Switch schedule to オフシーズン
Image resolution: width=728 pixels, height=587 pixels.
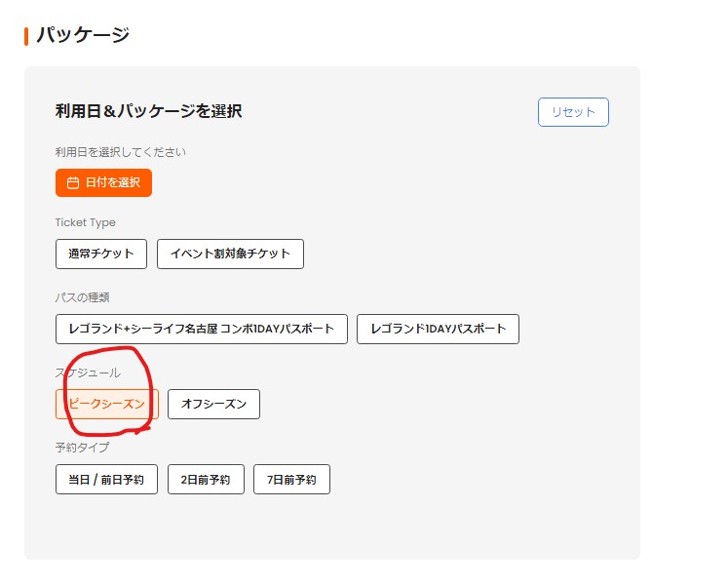pos(213,404)
